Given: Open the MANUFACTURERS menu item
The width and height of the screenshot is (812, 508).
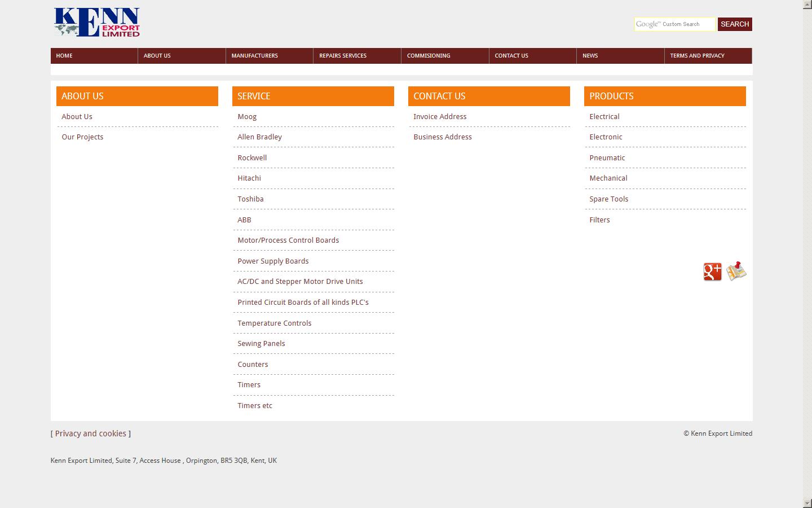Looking at the screenshot, I should [x=254, y=55].
